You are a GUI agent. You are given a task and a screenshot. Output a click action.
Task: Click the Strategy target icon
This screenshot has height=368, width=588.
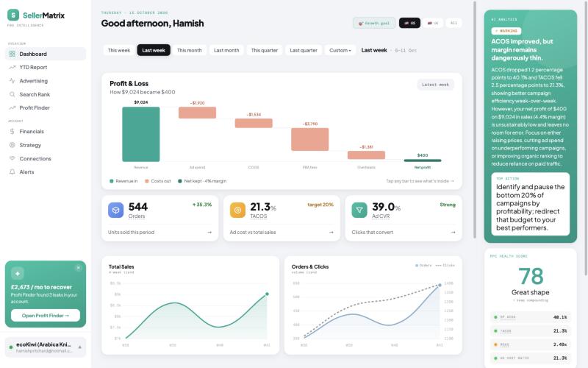point(12,145)
